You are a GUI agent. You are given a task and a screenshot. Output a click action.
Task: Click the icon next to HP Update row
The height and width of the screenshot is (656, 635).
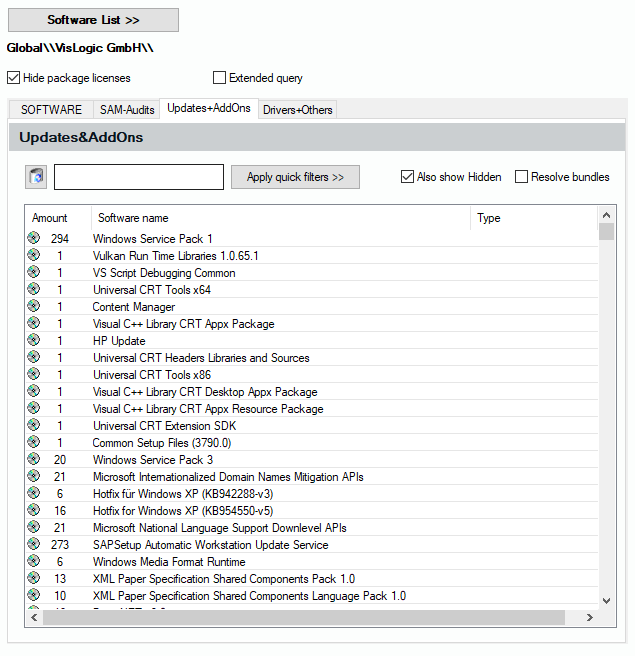pyautogui.click(x=34, y=341)
